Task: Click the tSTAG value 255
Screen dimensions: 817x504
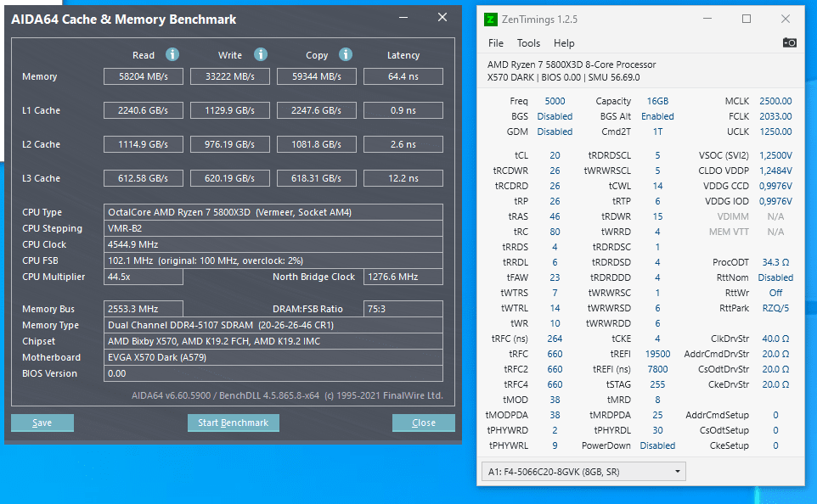Action: (657, 384)
